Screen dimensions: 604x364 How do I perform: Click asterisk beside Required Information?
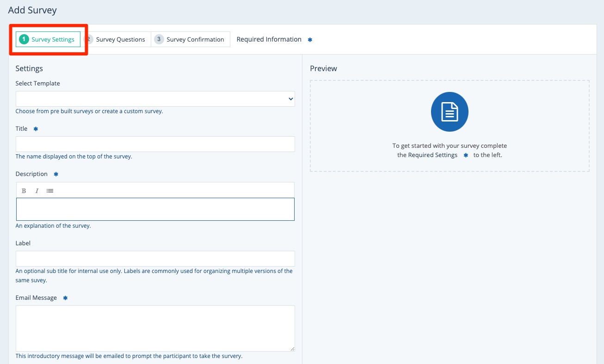point(310,40)
